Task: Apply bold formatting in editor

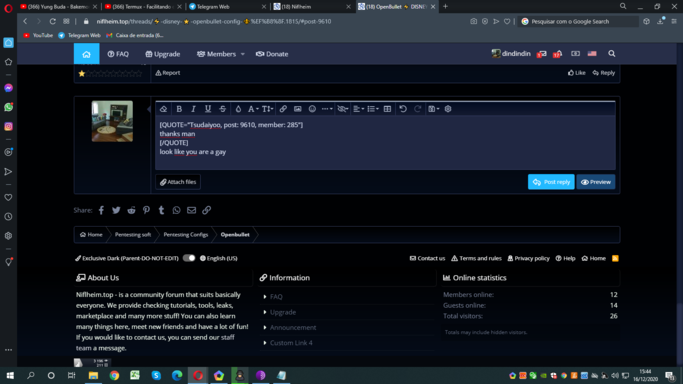Action: 179,109
